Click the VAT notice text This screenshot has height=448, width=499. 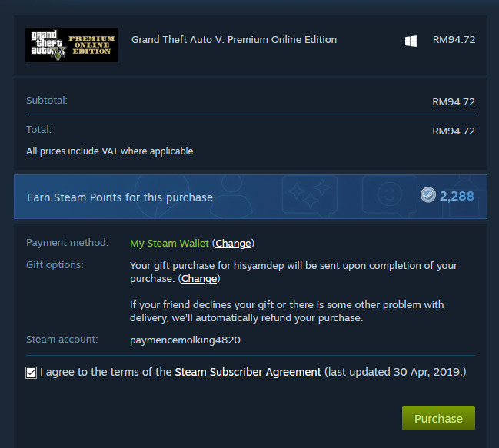tap(110, 151)
